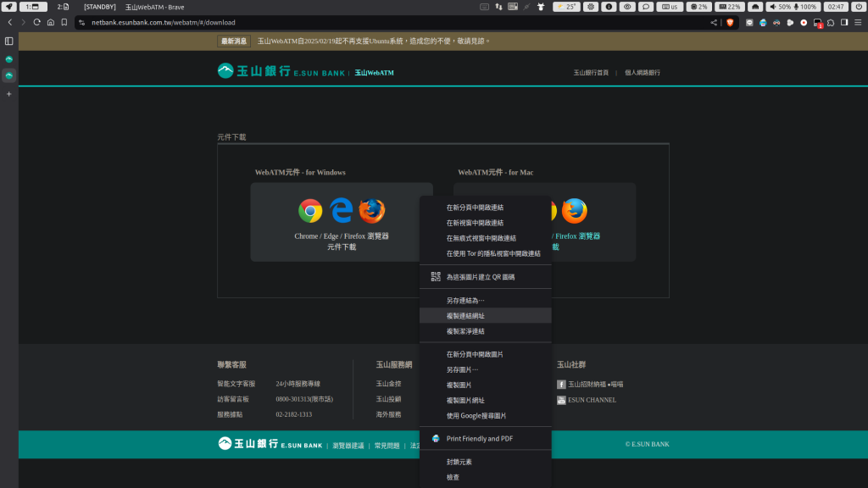The height and width of the screenshot is (488, 868).
Task: Bookmark this page with the bookmark icon
Action: [x=64, y=23]
